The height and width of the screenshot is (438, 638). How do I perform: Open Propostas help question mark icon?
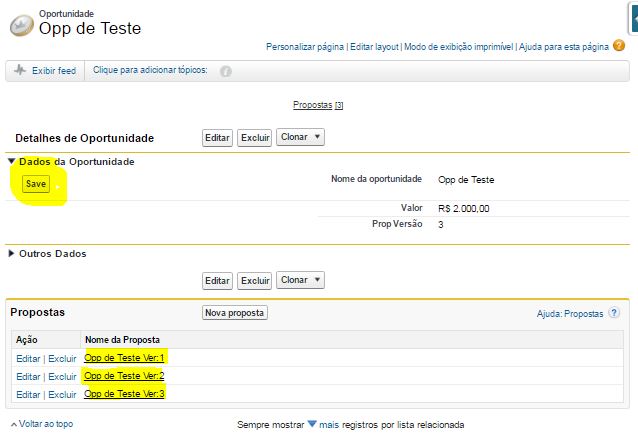click(615, 313)
